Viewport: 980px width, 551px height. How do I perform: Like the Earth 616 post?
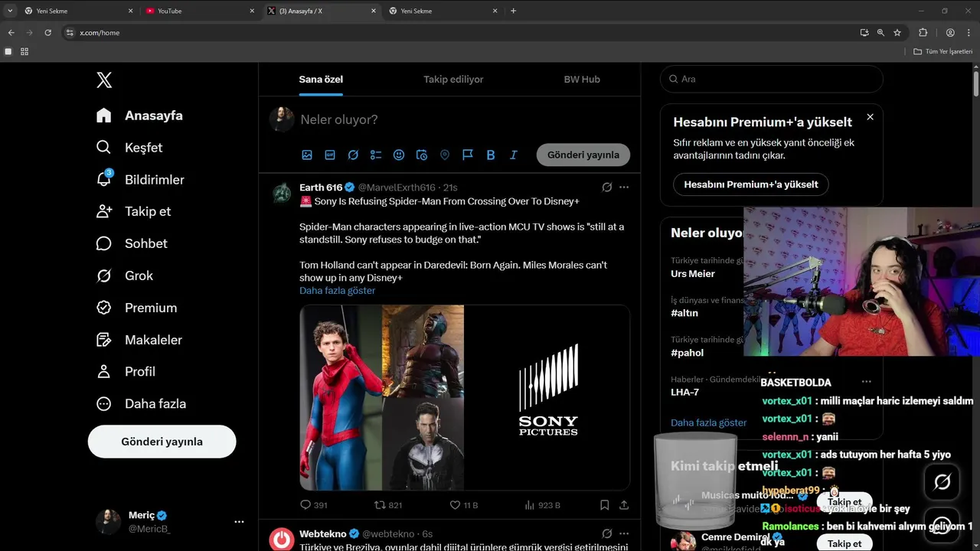coord(464,505)
